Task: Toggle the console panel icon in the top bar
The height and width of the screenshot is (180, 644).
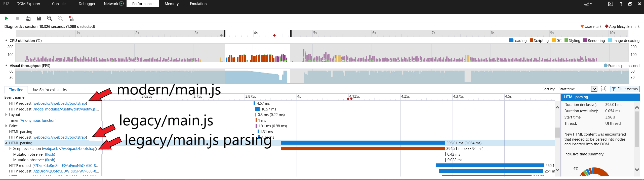Action: click(x=610, y=4)
